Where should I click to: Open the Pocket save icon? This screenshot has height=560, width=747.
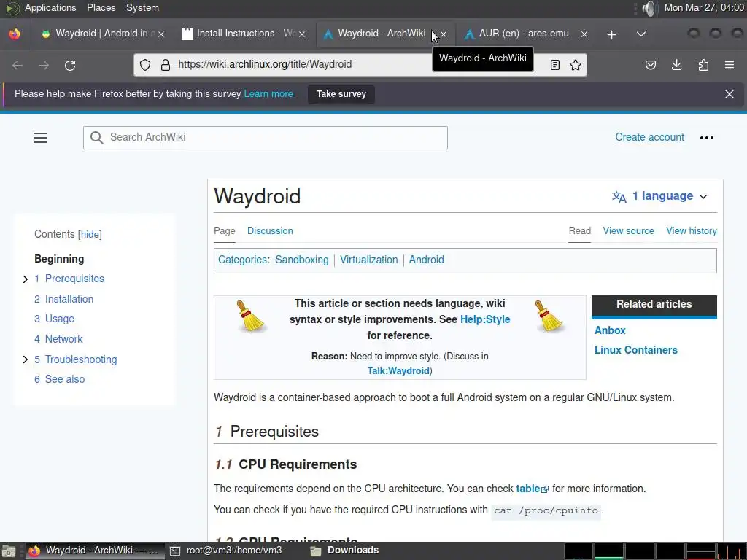coord(650,65)
